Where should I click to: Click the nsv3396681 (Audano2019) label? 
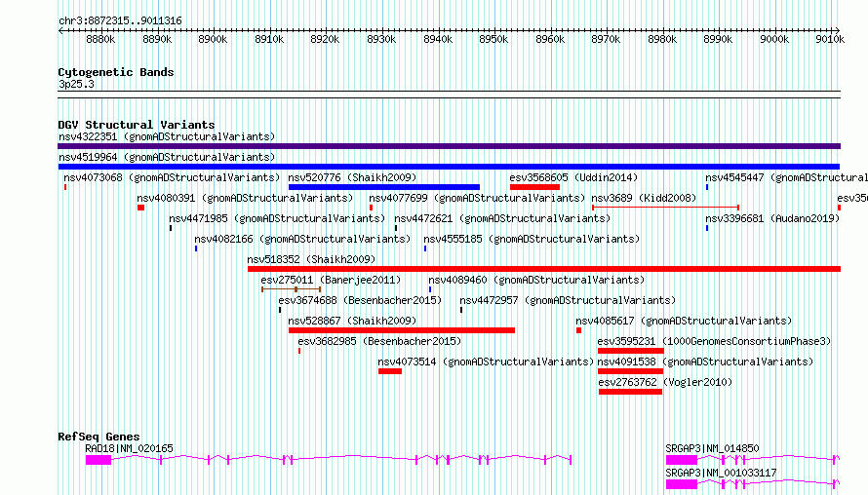(x=772, y=218)
